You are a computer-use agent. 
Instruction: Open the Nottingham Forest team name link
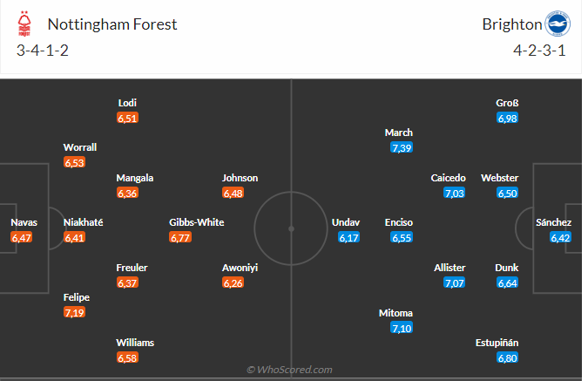coord(112,24)
